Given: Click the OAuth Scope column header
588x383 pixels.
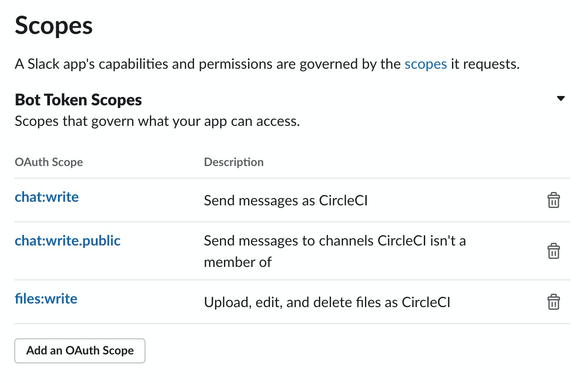Looking at the screenshot, I should point(49,162).
